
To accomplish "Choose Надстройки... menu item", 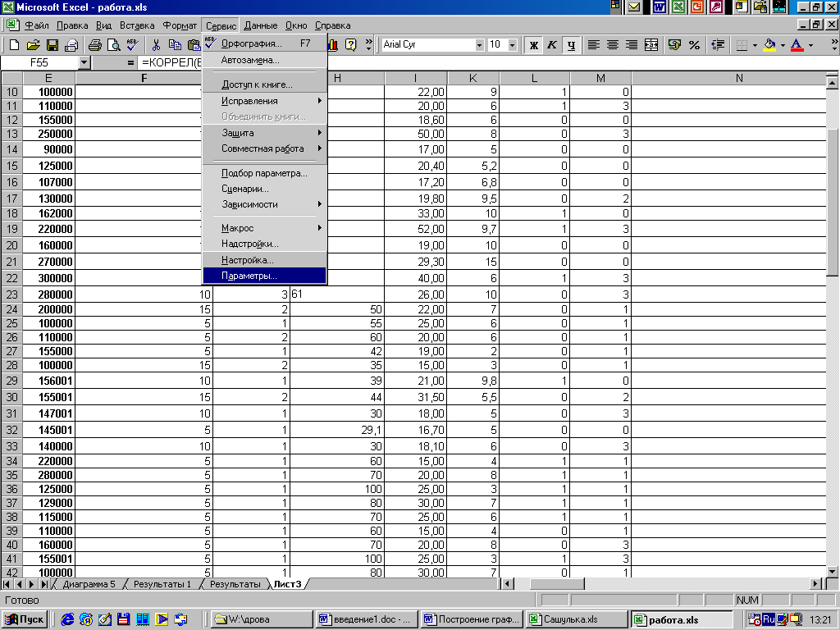I will tap(265, 244).
